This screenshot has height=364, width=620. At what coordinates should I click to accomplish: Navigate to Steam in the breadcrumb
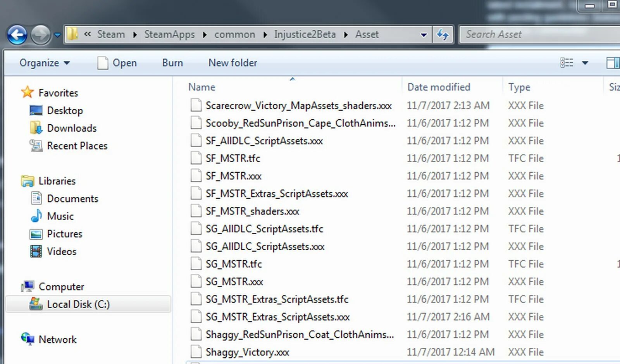111,34
